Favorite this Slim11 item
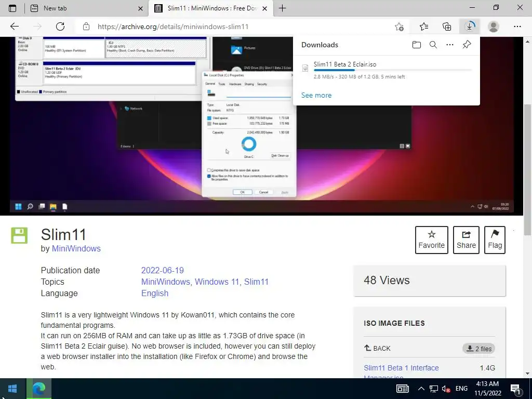The height and width of the screenshot is (399, 532). click(431, 240)
